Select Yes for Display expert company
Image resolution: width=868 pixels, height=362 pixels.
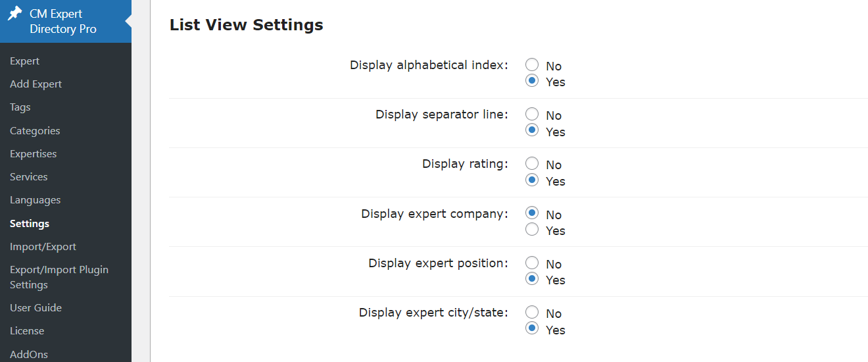click(533, 230)
